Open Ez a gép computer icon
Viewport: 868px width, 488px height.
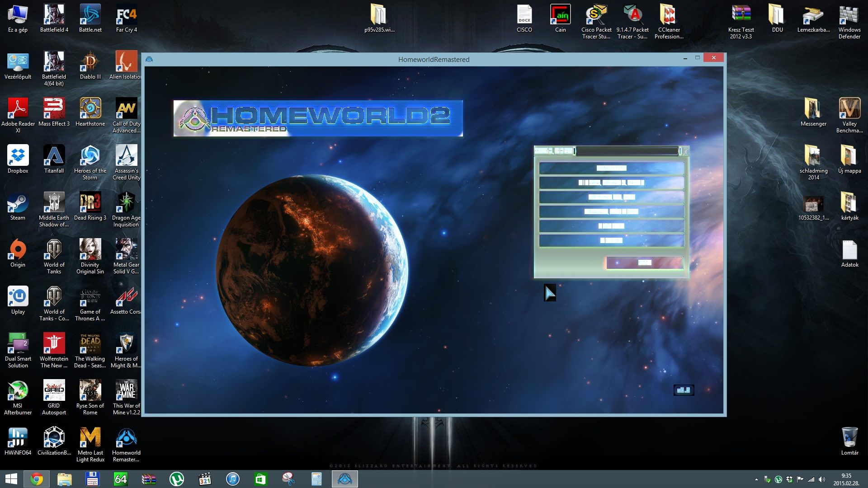pos(18,19)
